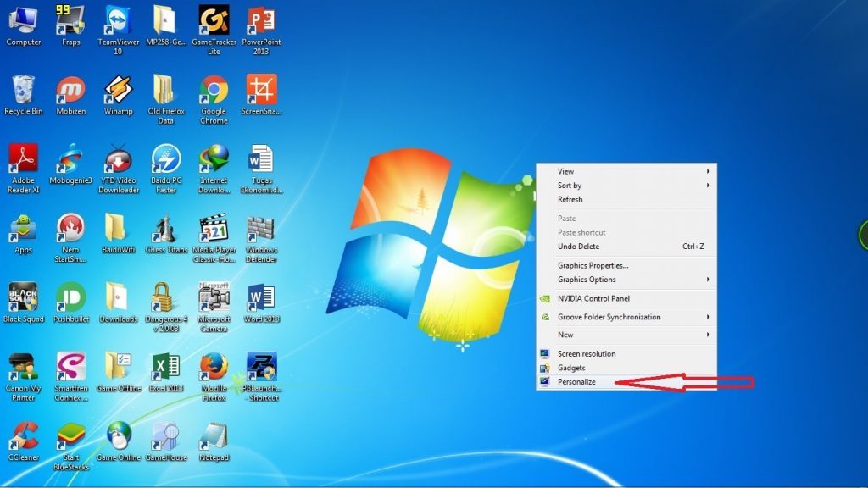
Task: Select the Google Chrome icon
Action: pyautogui.click(x=214, y=90)
